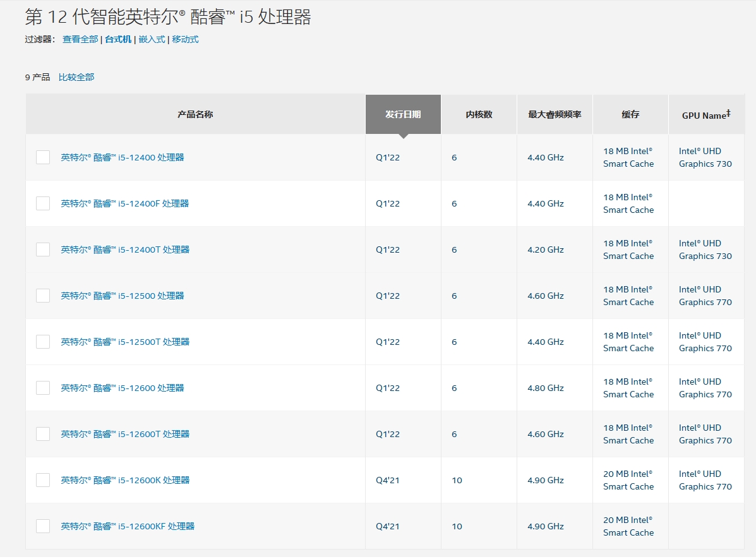The width and height of the screenshot is (756, 559).
Task: Check the i5-12600KF compare checkbox
Action: tap(42, 526)
